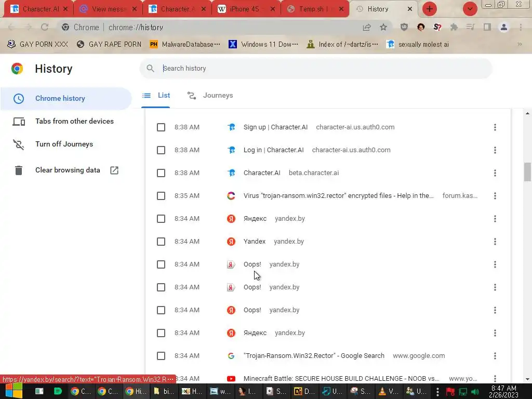Close the History browser tab
Image resolution: width=532 pixels, height=399 pixels.
409,9
